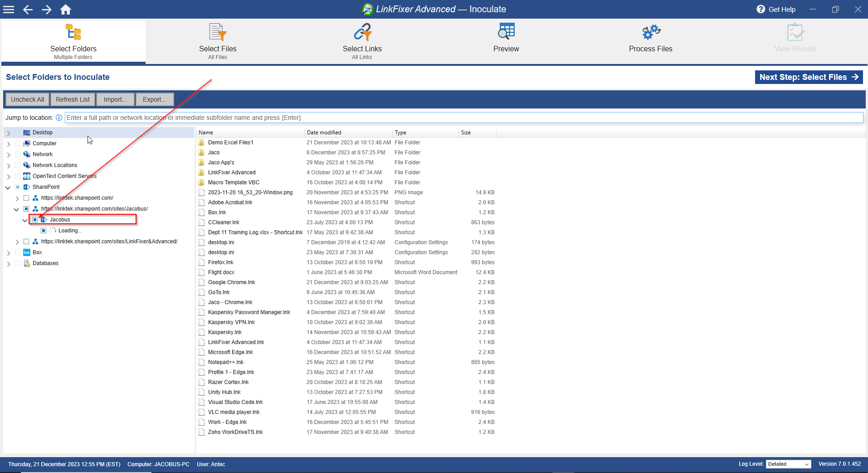The image size is (868, 473).
Task: Sort by the Type column header
Action: point(425,133)
